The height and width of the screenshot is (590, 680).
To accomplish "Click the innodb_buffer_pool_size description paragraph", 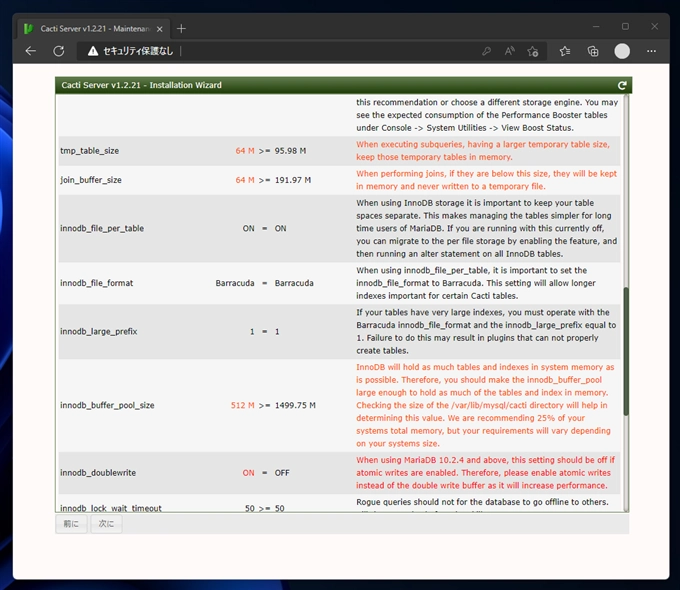I will coord(485,406).
